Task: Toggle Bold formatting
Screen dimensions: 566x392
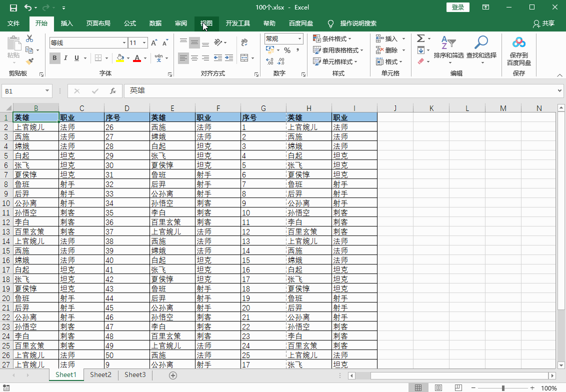Action: (x=54, y=58)
